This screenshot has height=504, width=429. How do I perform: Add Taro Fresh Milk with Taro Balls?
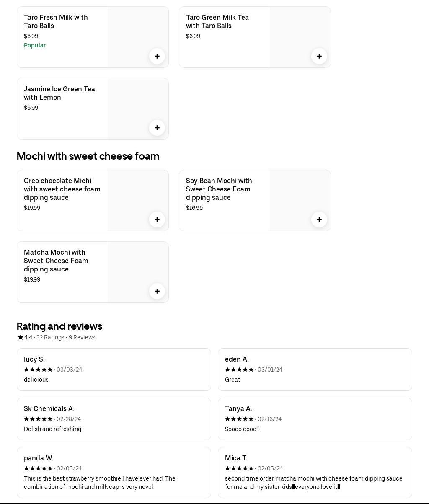click(x=157, y=56)
